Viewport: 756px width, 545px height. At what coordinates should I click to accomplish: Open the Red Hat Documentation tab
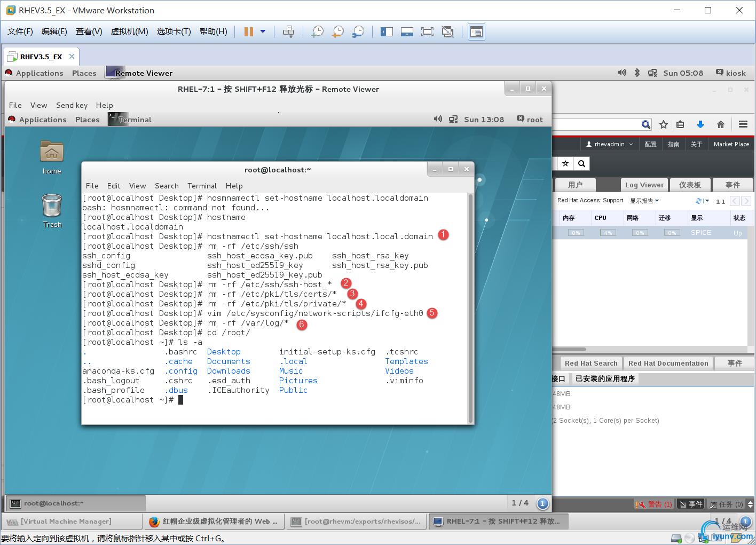(x=668, y=363)
